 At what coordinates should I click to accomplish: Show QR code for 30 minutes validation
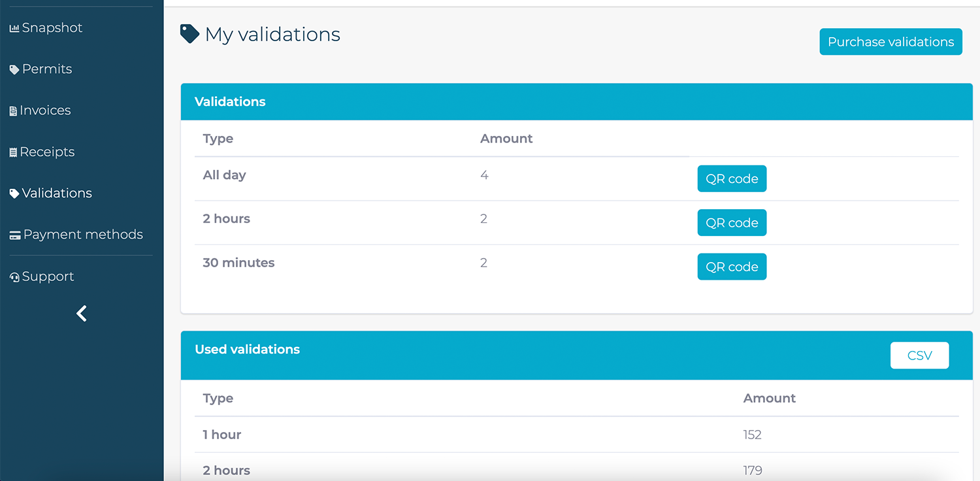[732, 267]
